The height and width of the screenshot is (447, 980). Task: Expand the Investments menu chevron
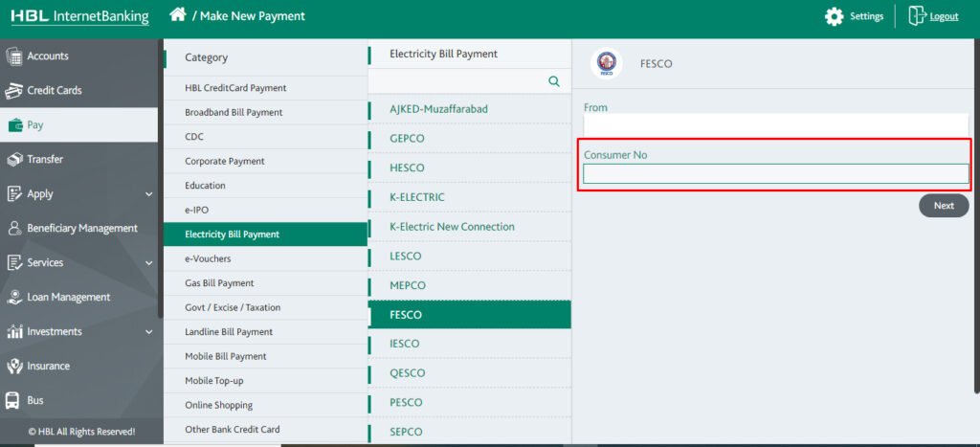click(148, 332)
